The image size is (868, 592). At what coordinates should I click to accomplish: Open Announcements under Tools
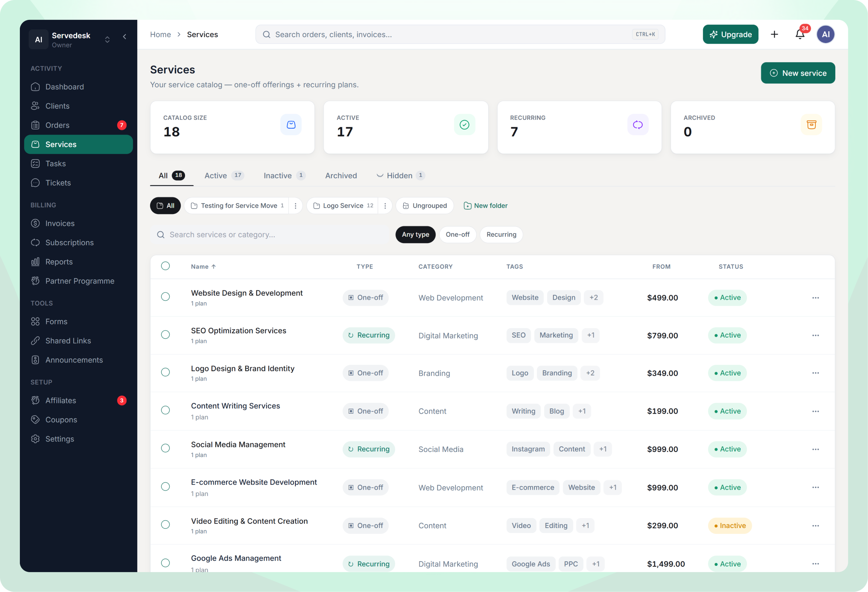click(x=78, y=360)
